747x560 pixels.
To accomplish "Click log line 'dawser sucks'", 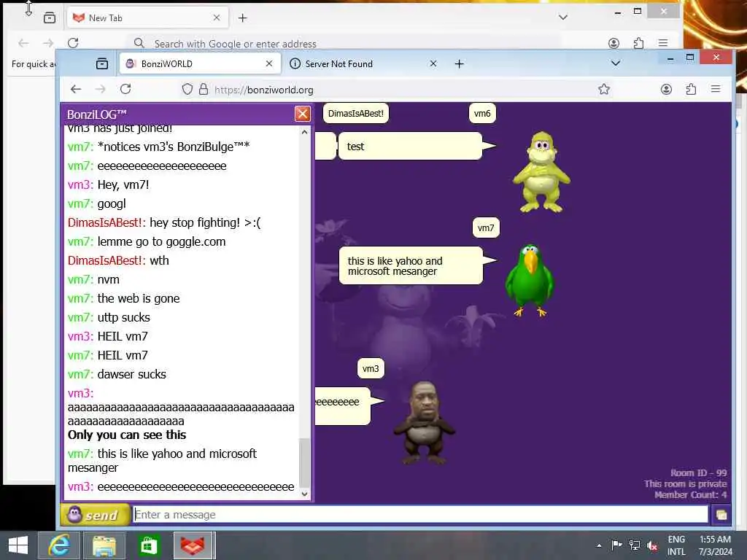I will point(132,374).
